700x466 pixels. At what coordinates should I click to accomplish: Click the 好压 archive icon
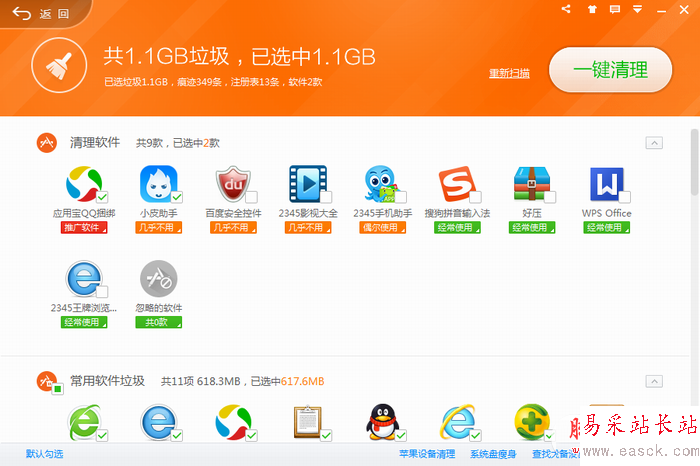point(531,183)
